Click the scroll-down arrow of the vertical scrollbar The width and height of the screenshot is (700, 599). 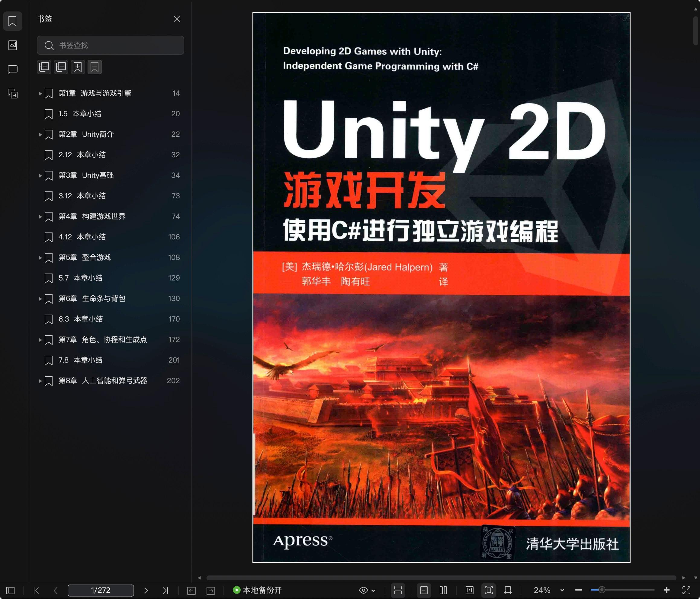tap(695, 578)
